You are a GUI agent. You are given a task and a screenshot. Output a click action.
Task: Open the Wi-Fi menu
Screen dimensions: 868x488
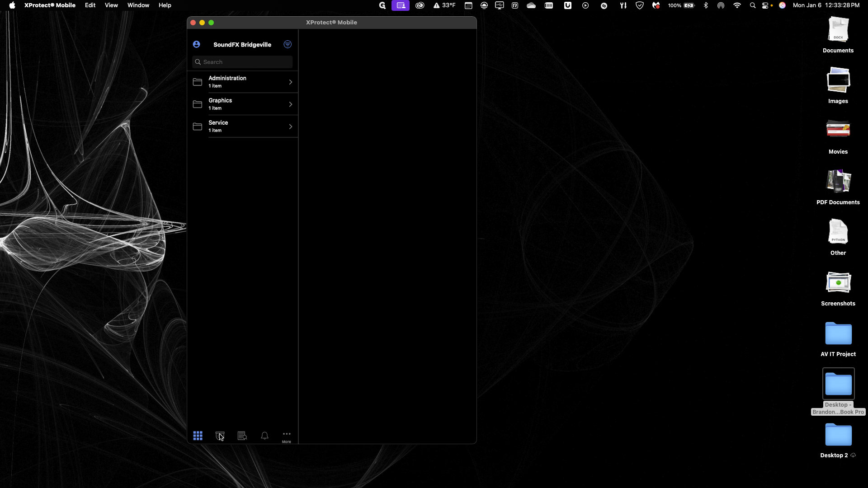pos(737,5)
